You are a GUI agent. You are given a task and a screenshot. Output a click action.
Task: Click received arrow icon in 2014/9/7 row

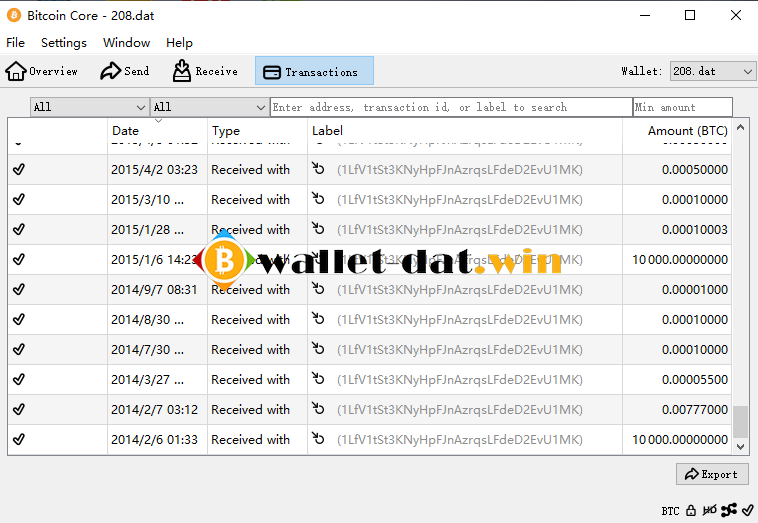(318, 289)
